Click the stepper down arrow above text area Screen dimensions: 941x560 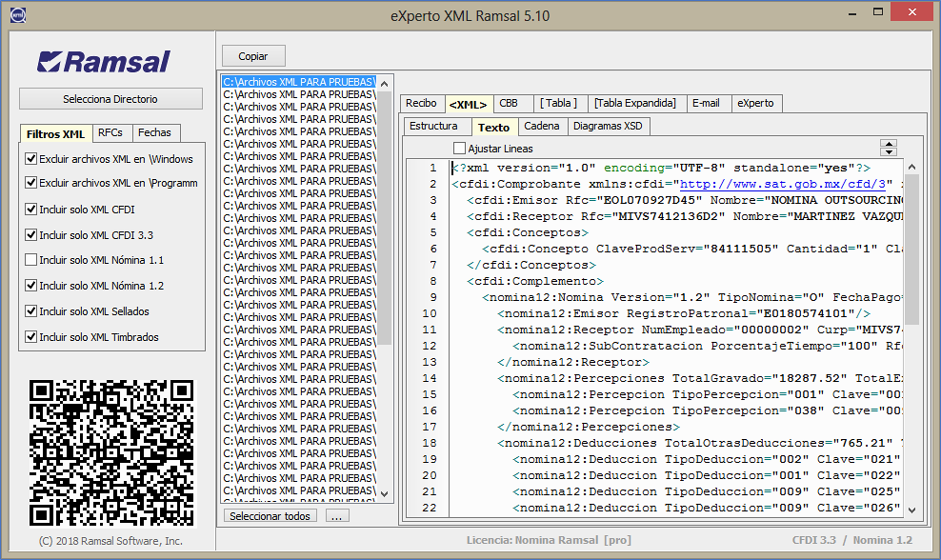tap(889, 151)
